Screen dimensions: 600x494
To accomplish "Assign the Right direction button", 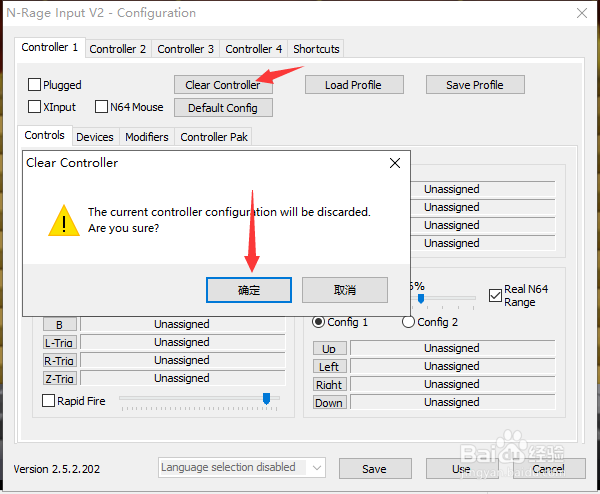I will 329,385.
